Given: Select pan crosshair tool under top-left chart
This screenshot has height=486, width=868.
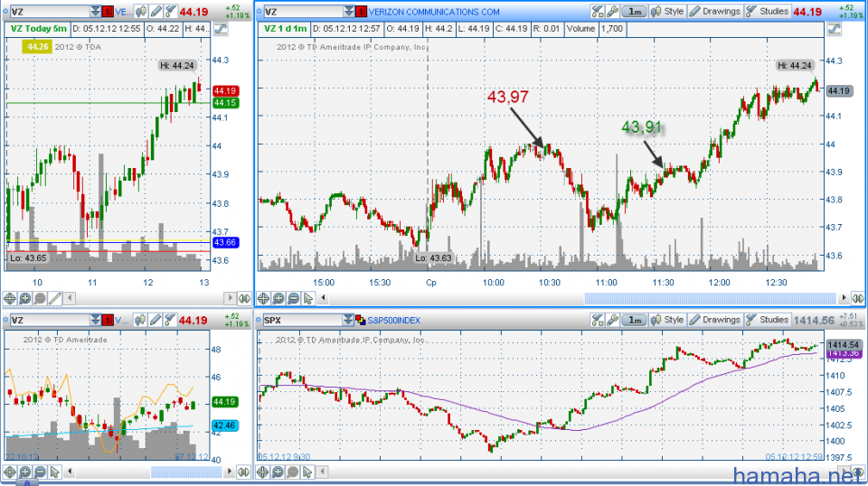Looking at the screenshot, I should point(9,299).
